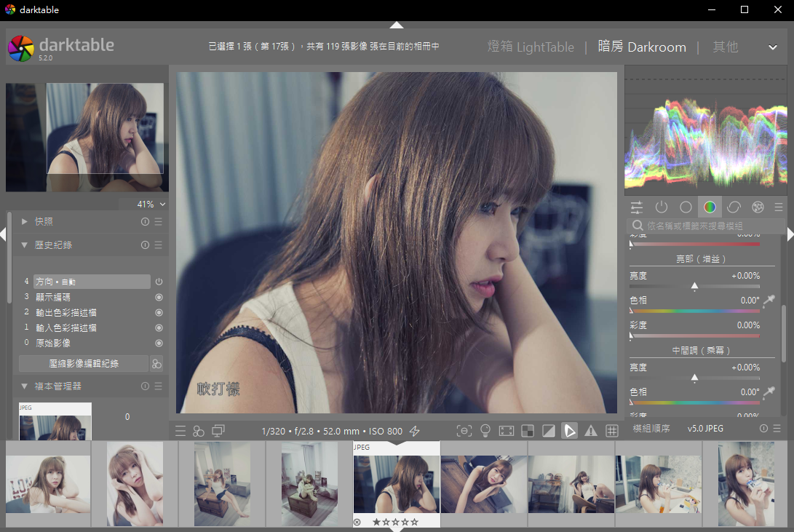Open 複本管理器 panel presets menu

159,386
